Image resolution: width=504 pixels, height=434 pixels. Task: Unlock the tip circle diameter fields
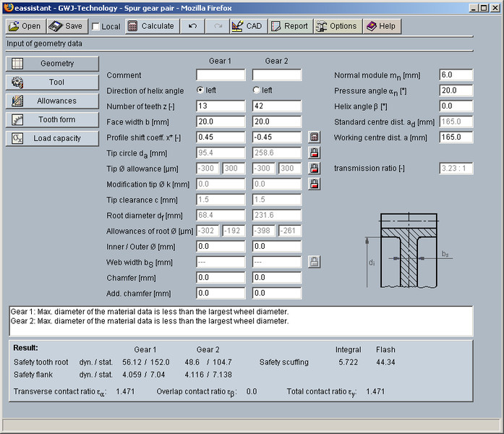(x=314, y=153)
